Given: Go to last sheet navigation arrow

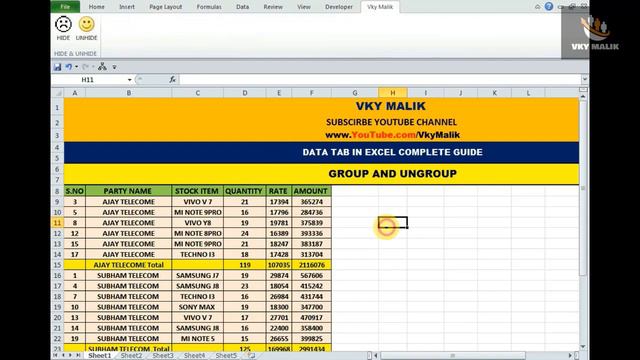Looking at the screenshot, I should click(x=78, y=356).
